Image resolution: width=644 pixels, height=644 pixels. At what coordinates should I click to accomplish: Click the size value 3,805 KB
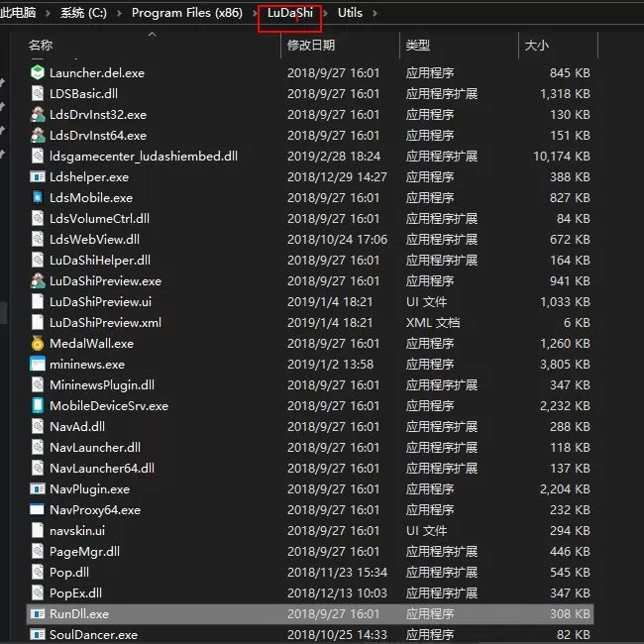[x=565, y=365]
